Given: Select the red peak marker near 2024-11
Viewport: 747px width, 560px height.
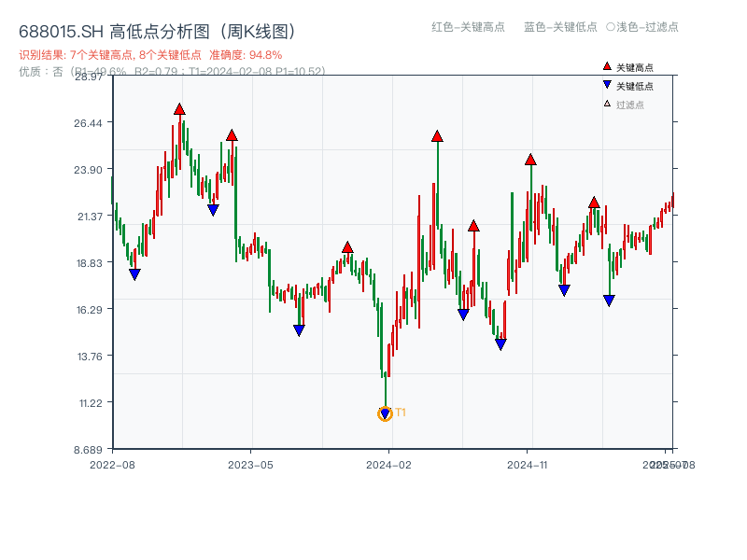Looking at the screenshot, I should [x=529, y=160].
